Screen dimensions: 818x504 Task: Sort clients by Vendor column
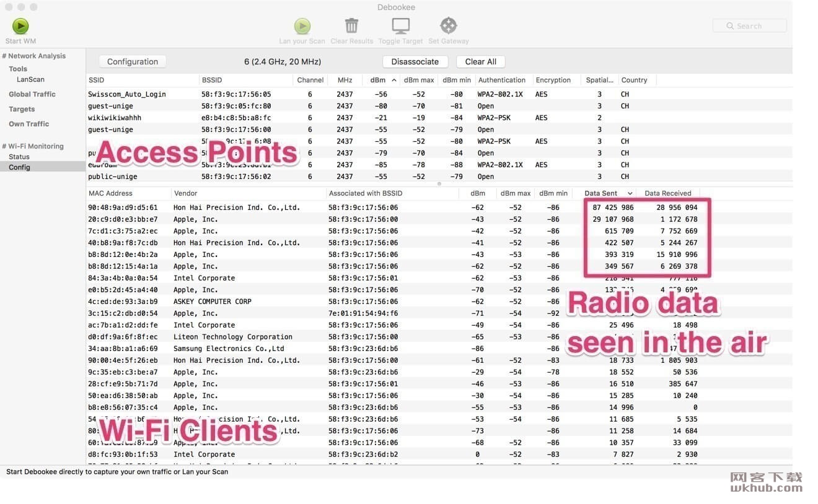[x=248, y=193]
